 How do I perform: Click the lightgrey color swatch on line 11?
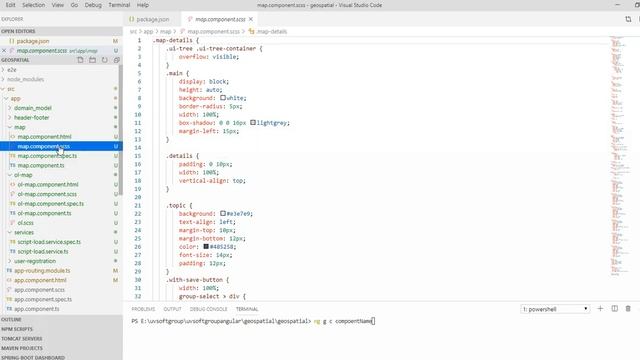(253, 122)
